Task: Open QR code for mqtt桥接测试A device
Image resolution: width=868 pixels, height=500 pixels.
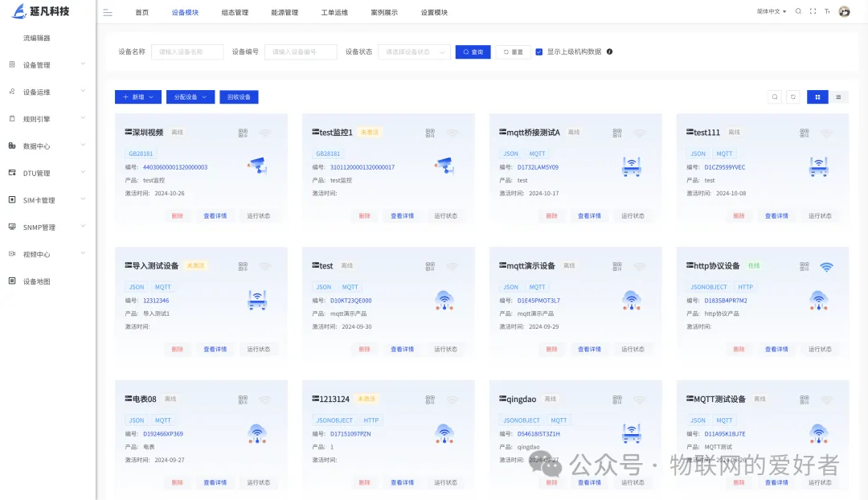Action: (617, 133)
